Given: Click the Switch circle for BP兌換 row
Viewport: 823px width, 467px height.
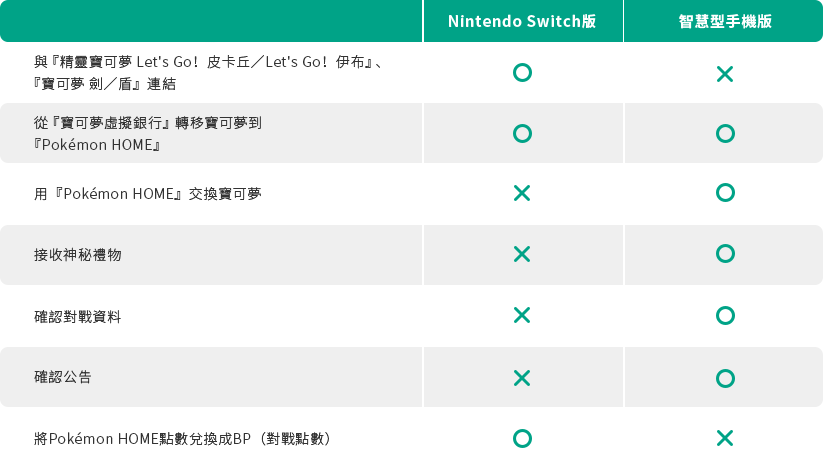Looking at the screenshot, I should tap(521, 438).
